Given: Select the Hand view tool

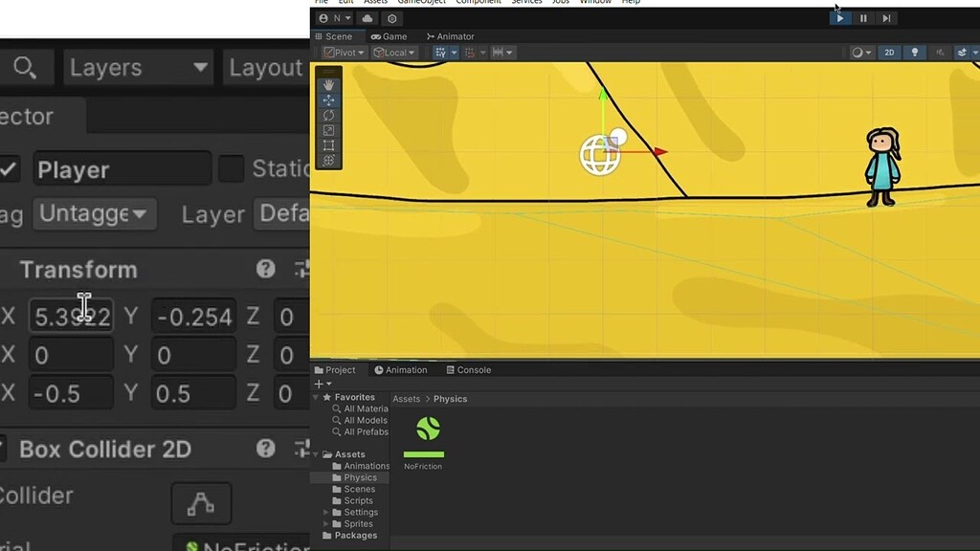Looking at the screenshot, I should pyautogui.click(x=328, y=84).
